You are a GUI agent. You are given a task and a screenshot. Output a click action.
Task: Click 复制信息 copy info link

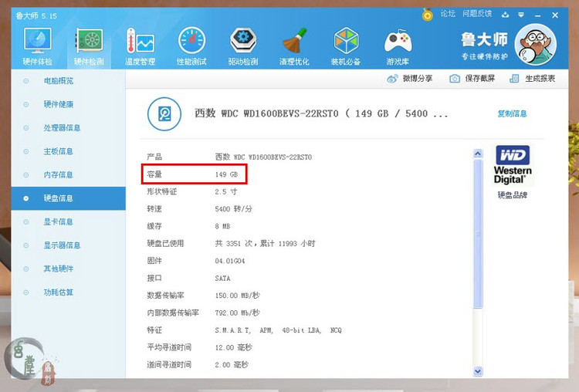coord(512,113)
